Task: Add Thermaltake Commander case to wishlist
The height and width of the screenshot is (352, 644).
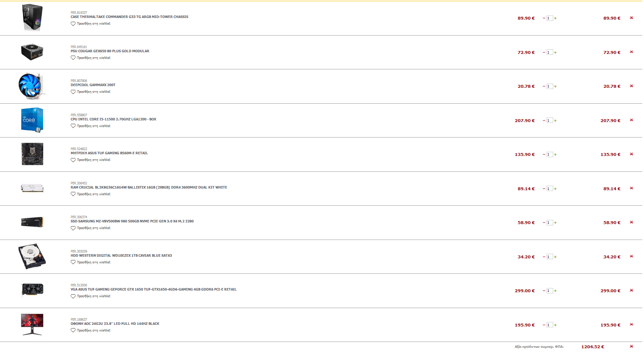Action: 90,24
